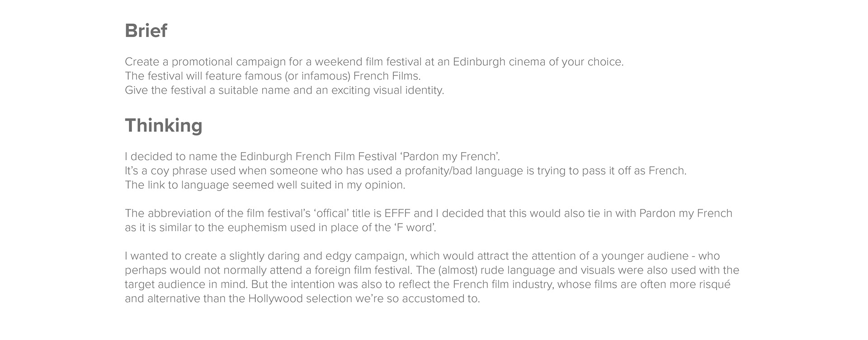Click the word 'risqué' in last paragraph
This screenshot has height=340, width=868.
click(x=713, y=285)
